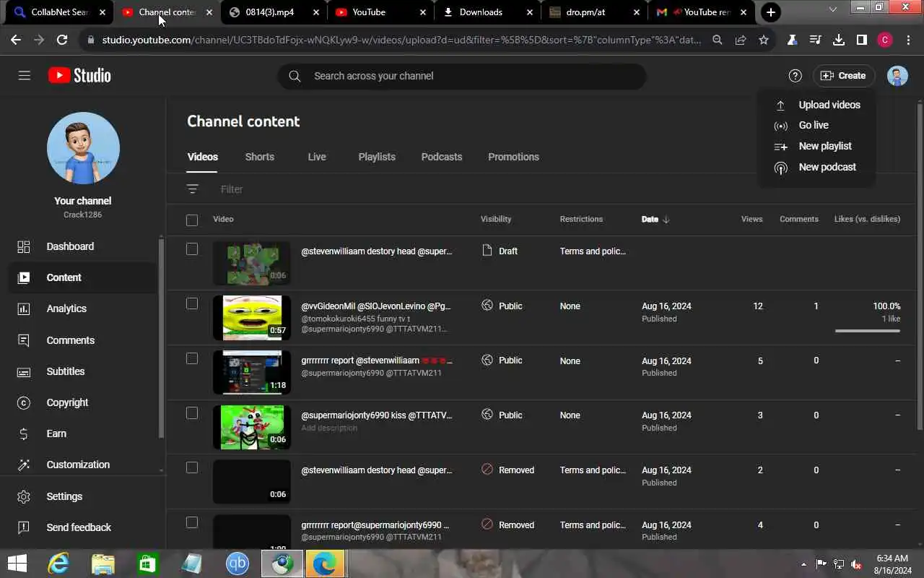The height and width of the screenshot is (578, 924).
Task: Check the @supermariojonty6990 kiss video checkbox
Action: tap(192, 413)
